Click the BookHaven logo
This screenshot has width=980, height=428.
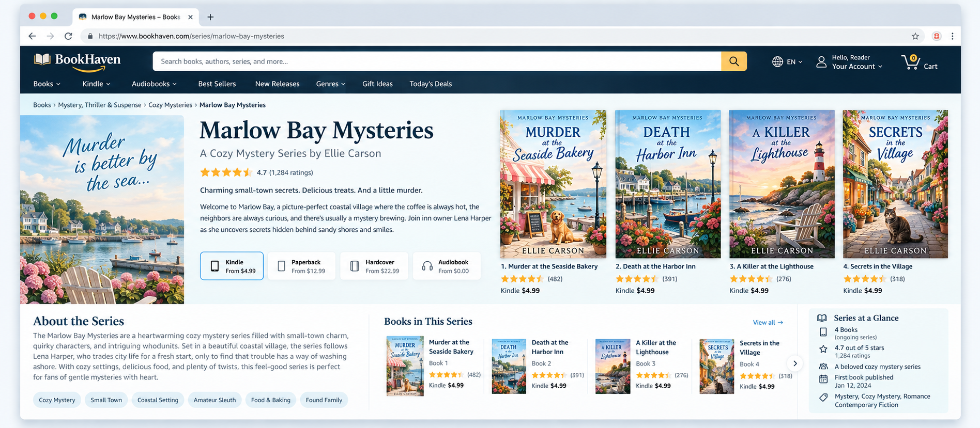tap(78, 62)
